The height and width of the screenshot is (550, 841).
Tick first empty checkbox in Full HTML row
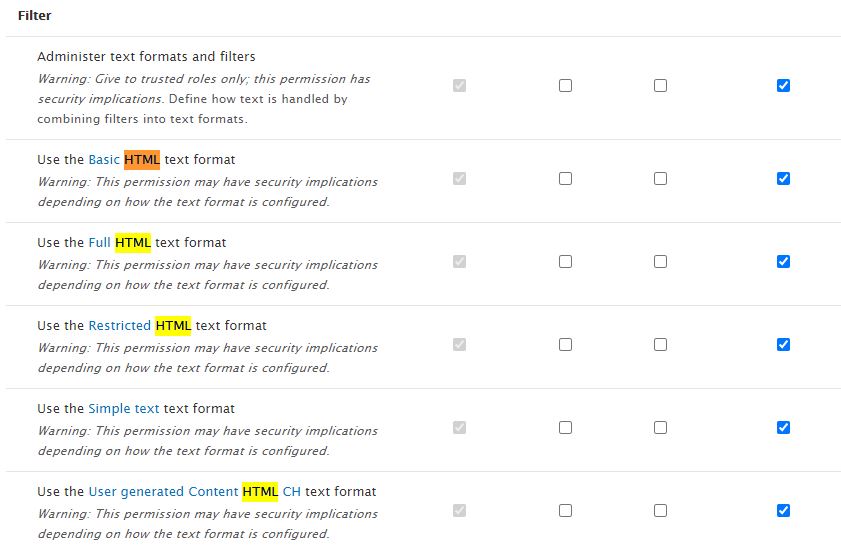tap(565, 262)
